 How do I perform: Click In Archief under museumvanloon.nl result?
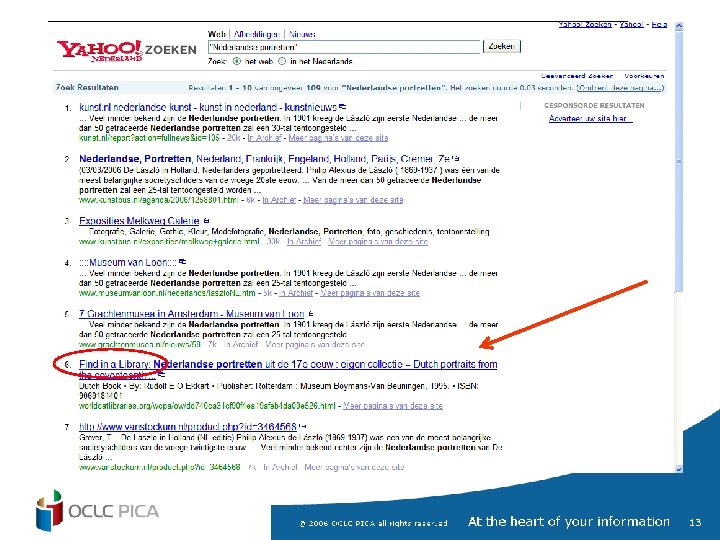tap(296, 292)
